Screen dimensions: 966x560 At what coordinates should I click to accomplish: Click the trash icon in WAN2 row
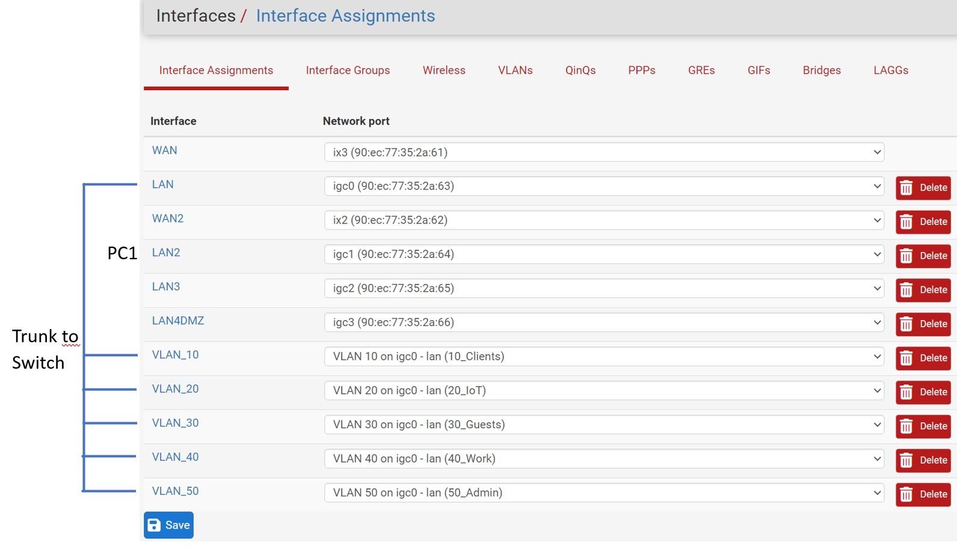coord(906,222)
